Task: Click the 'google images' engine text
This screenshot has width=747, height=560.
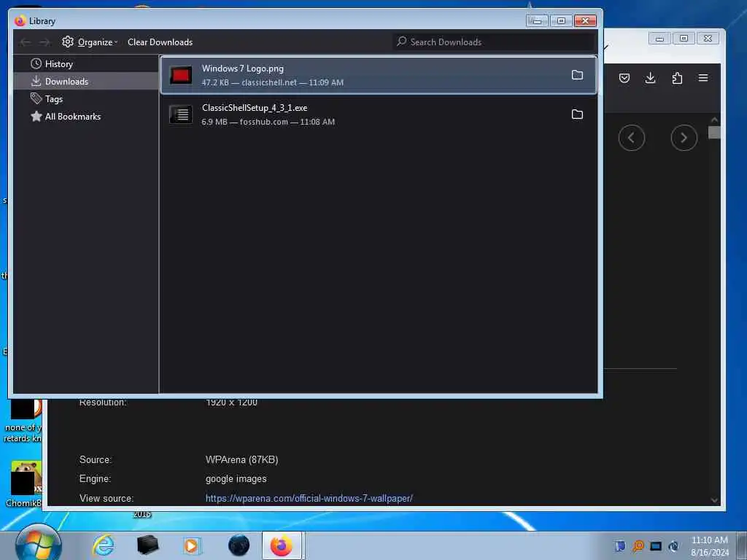Action: pyautogui.click(x=236, y=478)
